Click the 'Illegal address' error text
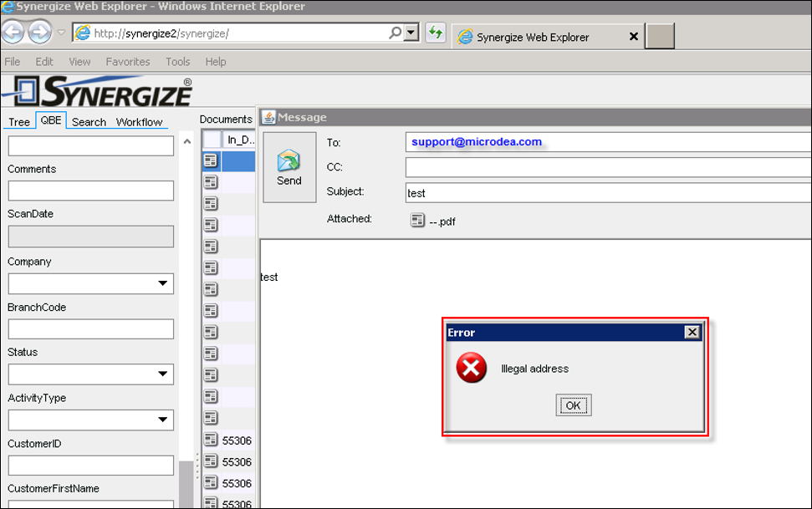Image resolution: width=812 pixels, height=509 pixels. tap(534, 369)
